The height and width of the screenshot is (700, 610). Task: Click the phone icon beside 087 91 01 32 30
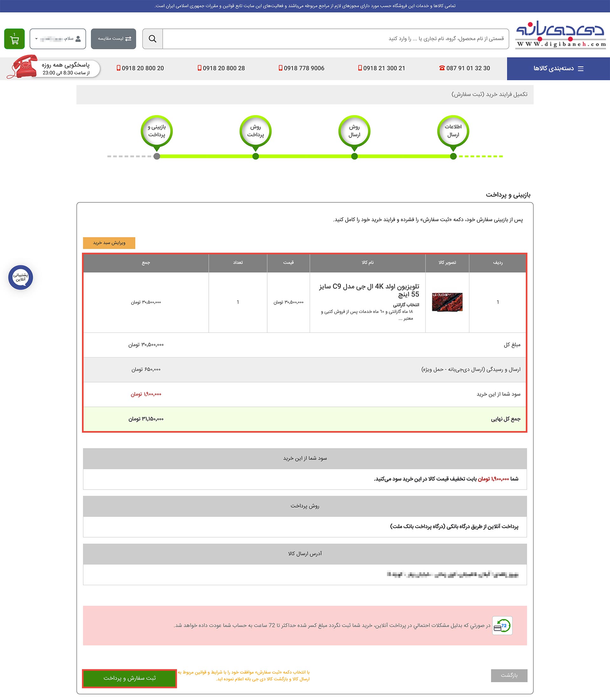pyautogui.click(x=441, y=68)
